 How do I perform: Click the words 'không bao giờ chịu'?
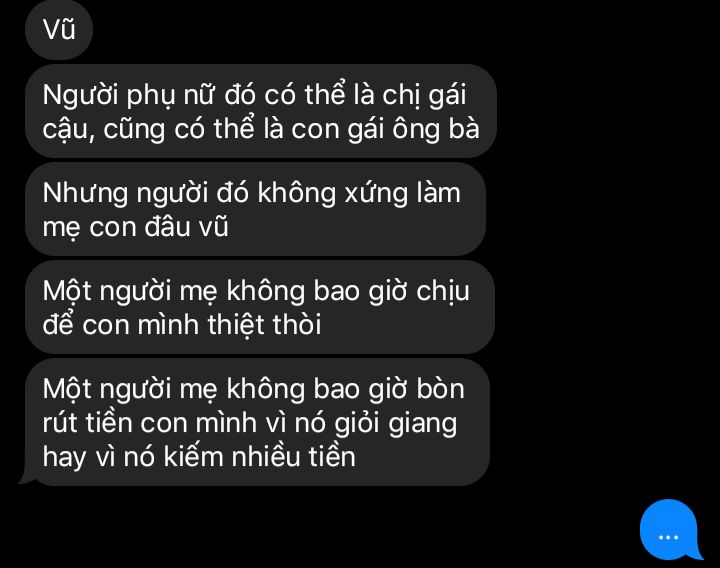(x=348, y=291)
